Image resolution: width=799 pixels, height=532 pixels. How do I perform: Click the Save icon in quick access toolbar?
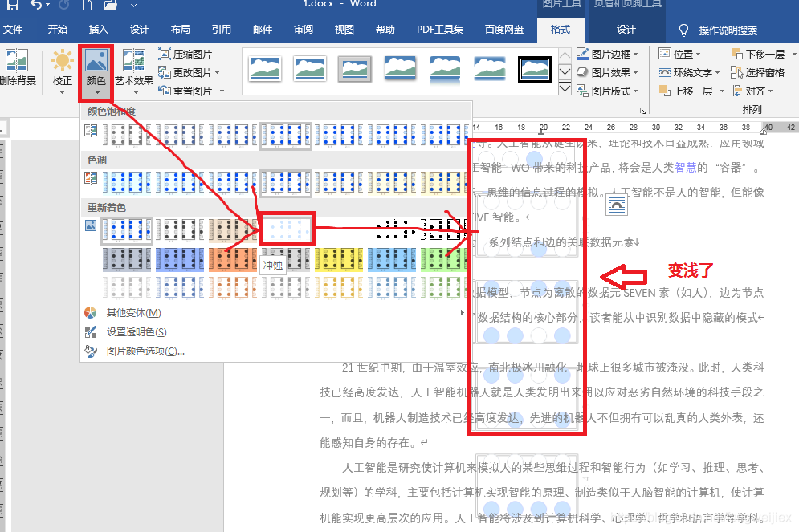[x=12, y=5]
